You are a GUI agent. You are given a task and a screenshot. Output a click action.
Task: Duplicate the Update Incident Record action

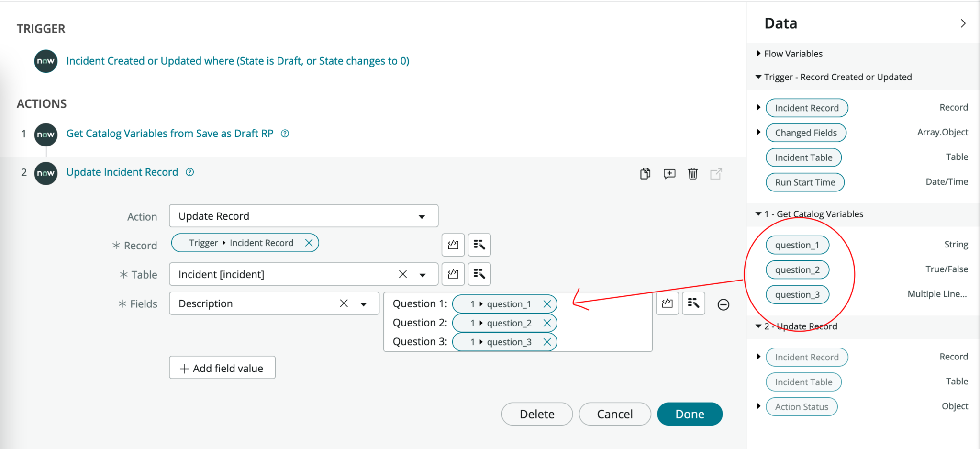pyautogui.click(x=645, y=174)
